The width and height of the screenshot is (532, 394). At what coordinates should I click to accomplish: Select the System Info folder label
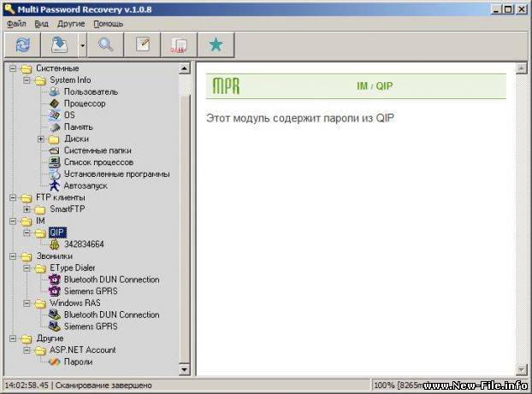(x=70, y=80)
